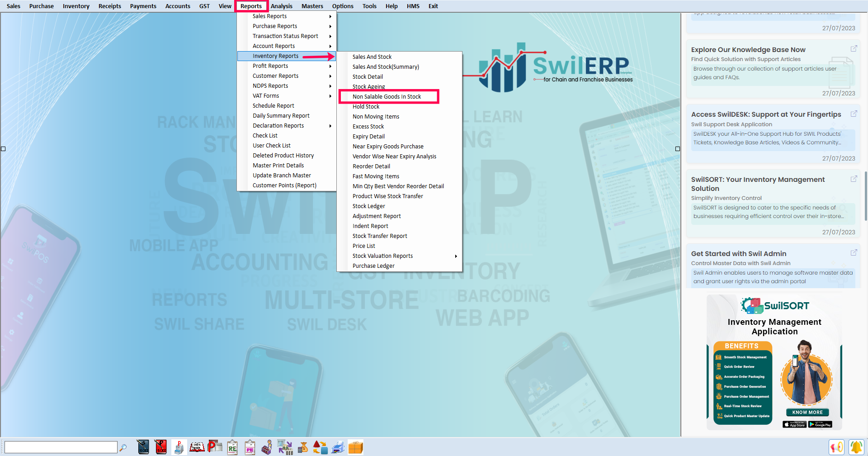Open external link on SwilSORT inventory card
Viewport: 868px width, 456px height.
click(854, 179)
